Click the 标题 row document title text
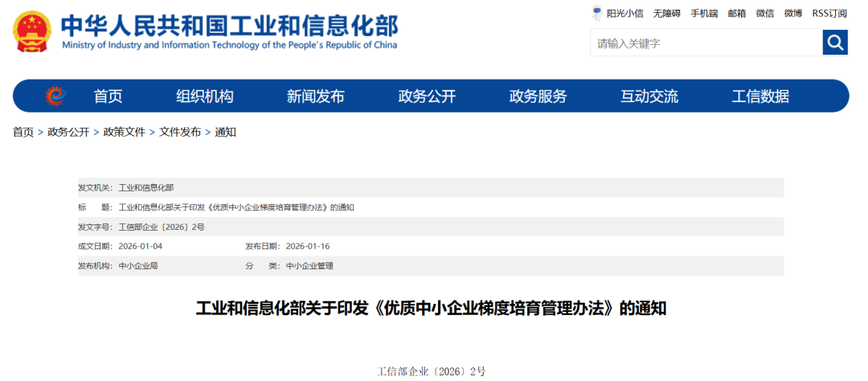 (x=236, y=207)
